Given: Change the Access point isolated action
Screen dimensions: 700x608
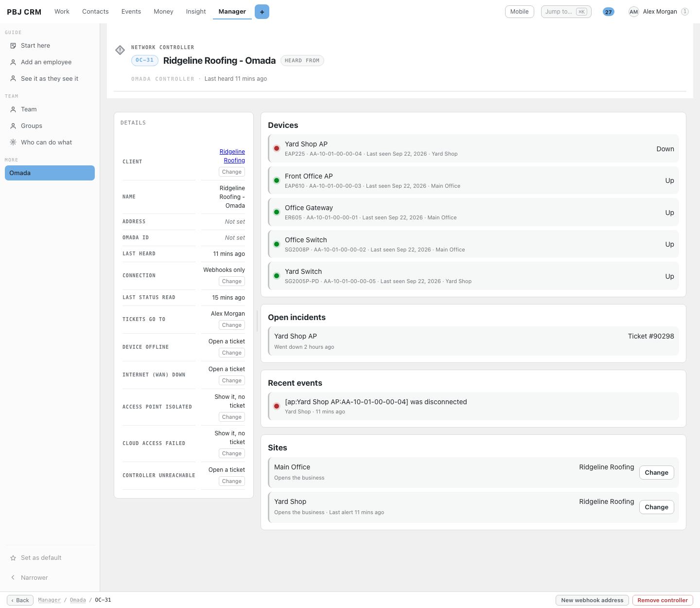Looking at the screenshot, I should tap(232, 417).
